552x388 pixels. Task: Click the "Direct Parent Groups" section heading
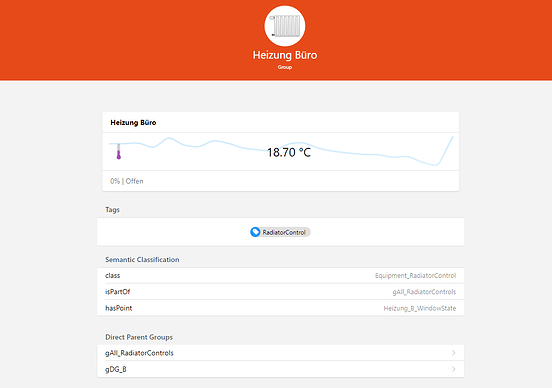(139, 337)
